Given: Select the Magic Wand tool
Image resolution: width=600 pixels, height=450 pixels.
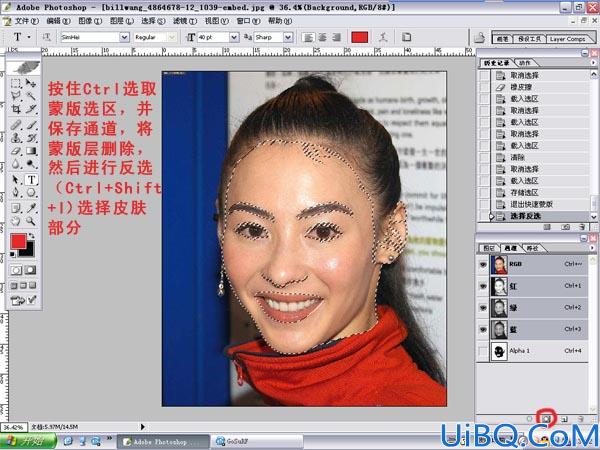Looking at the screenshot, I should 31,96.
